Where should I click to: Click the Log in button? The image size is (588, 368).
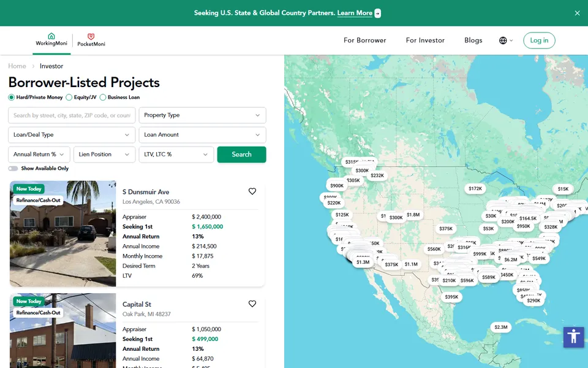(539, 40)
